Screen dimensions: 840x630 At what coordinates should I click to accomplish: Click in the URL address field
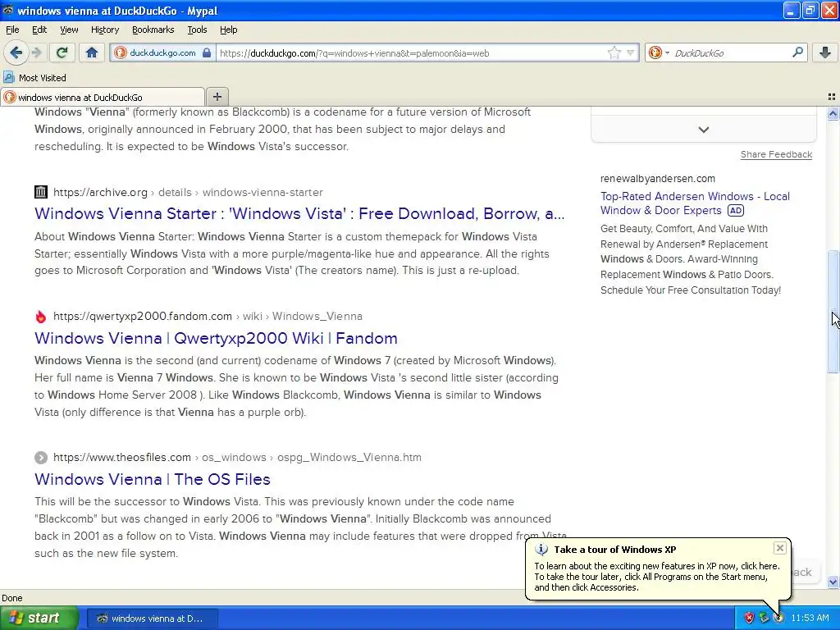pyautogui.click(x=412, y=53)
